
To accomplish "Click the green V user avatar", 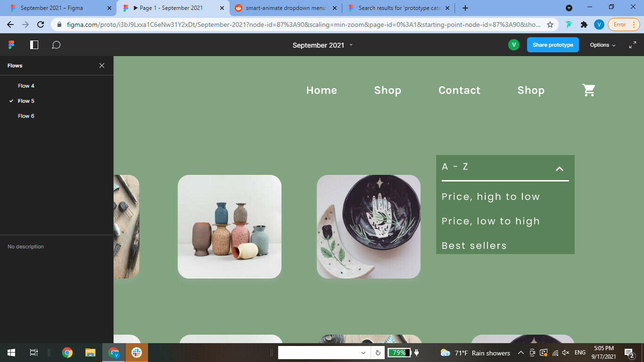I will pyautogui.click(x=514, y=45).
